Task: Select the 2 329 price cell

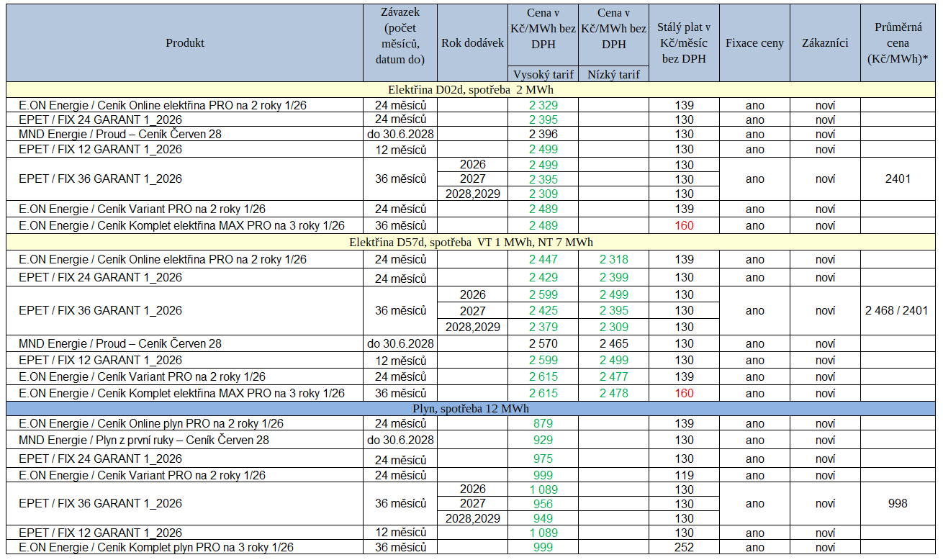Action: pyautogui.click(x=543, y=105)
